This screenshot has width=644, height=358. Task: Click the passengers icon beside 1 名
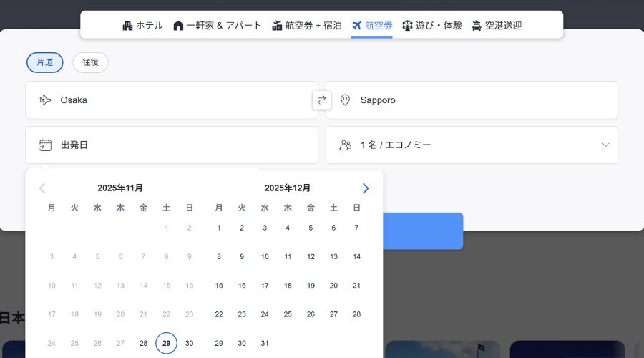tap(346, 145)
